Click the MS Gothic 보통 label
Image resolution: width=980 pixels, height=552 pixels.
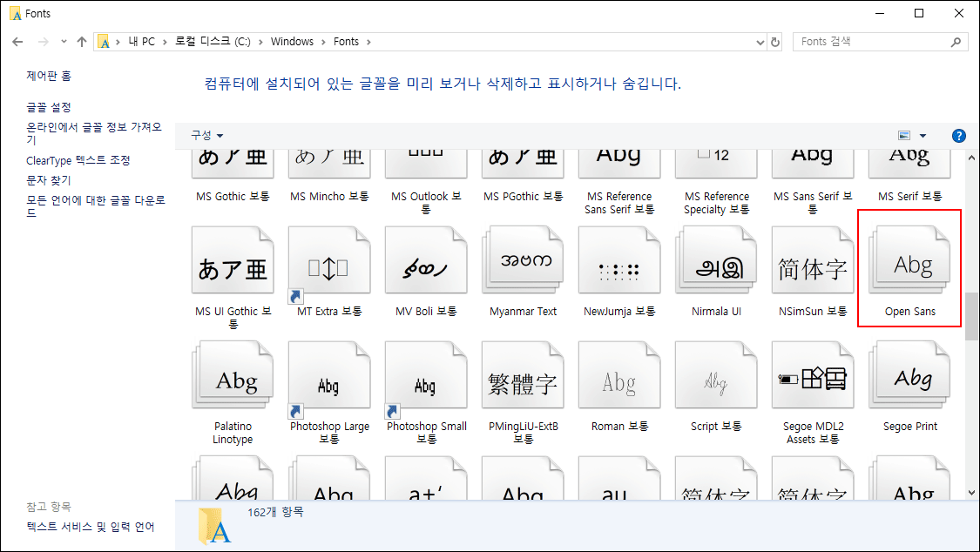click(x=233, y=196)
